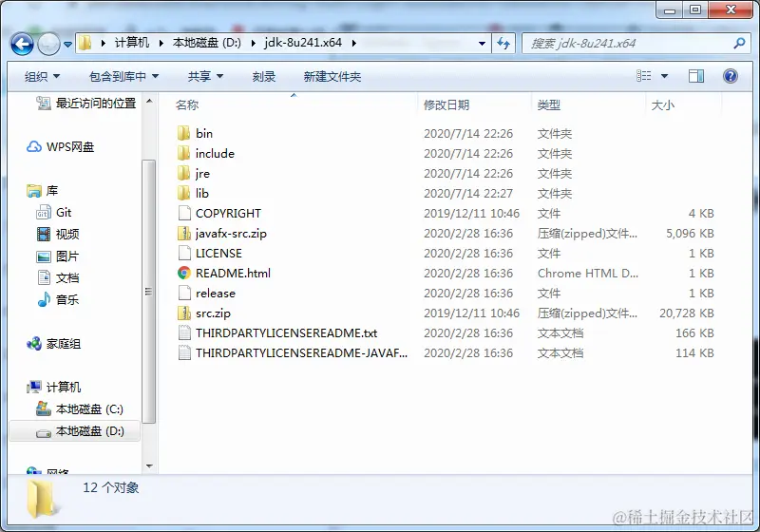
Task: Select 计算机 in the navigation pane
Action: pos(53,388)
